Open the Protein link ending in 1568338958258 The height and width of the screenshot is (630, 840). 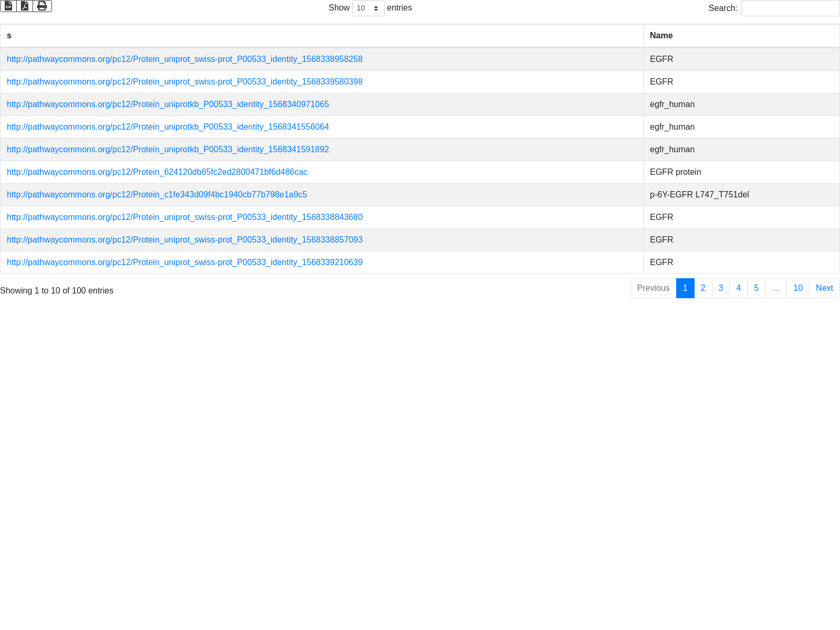(184, 59)
